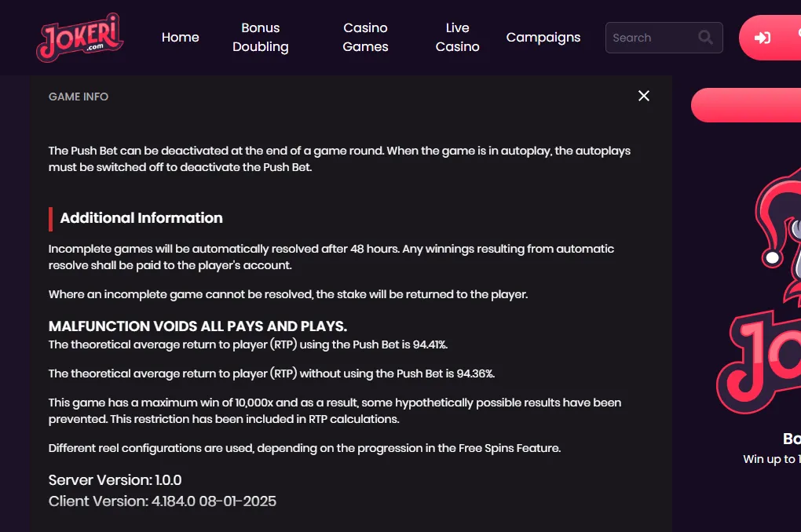Screen dimensions: 801x532
Task: Click the magnifying glass search icon
Action: (705, 37)
